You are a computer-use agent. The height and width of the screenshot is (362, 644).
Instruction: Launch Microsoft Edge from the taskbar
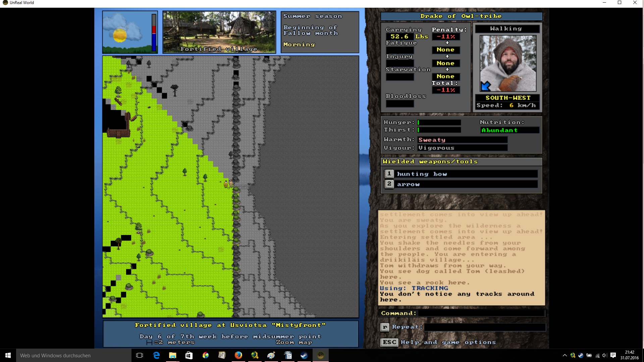point(156,355)
